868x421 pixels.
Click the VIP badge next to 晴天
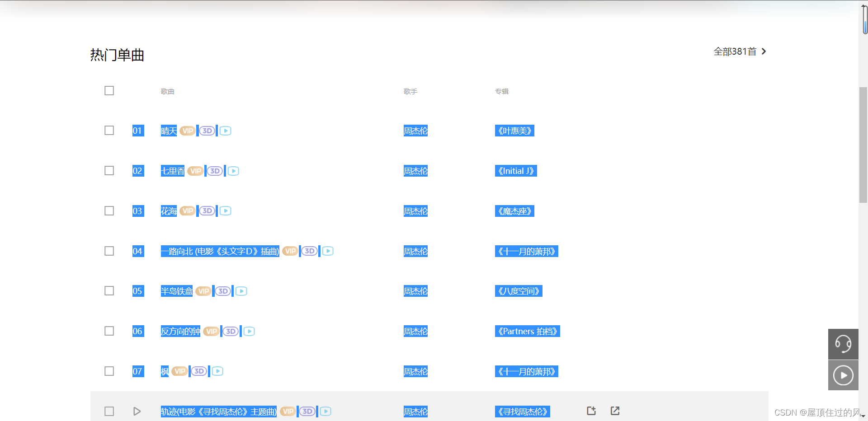188,131
